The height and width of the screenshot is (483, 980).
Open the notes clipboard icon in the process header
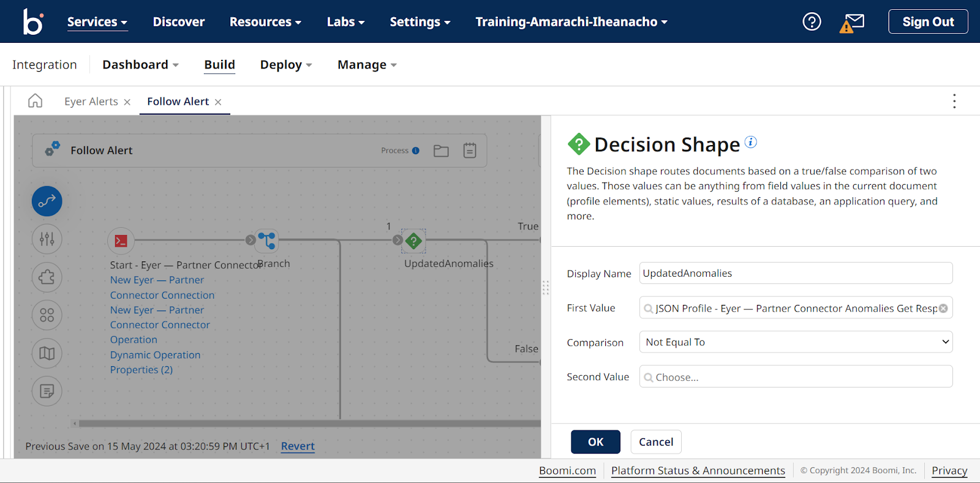point(470,151)
